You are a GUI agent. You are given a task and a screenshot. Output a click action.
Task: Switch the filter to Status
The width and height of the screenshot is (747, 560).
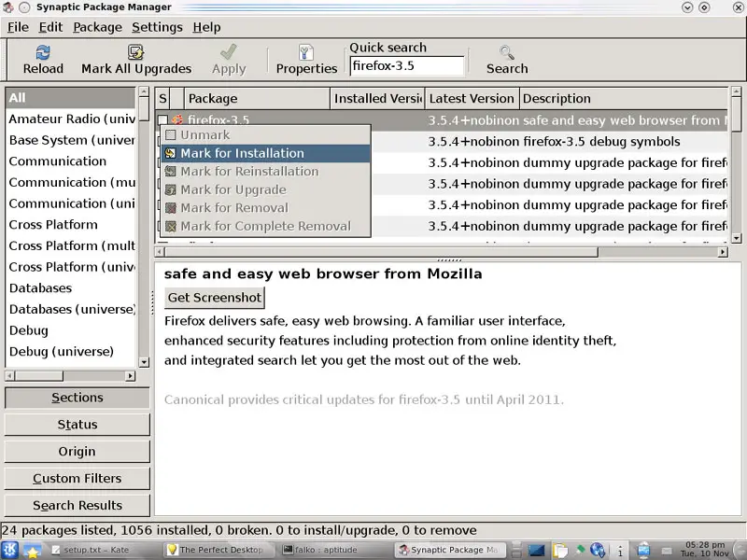click(78, 425)
